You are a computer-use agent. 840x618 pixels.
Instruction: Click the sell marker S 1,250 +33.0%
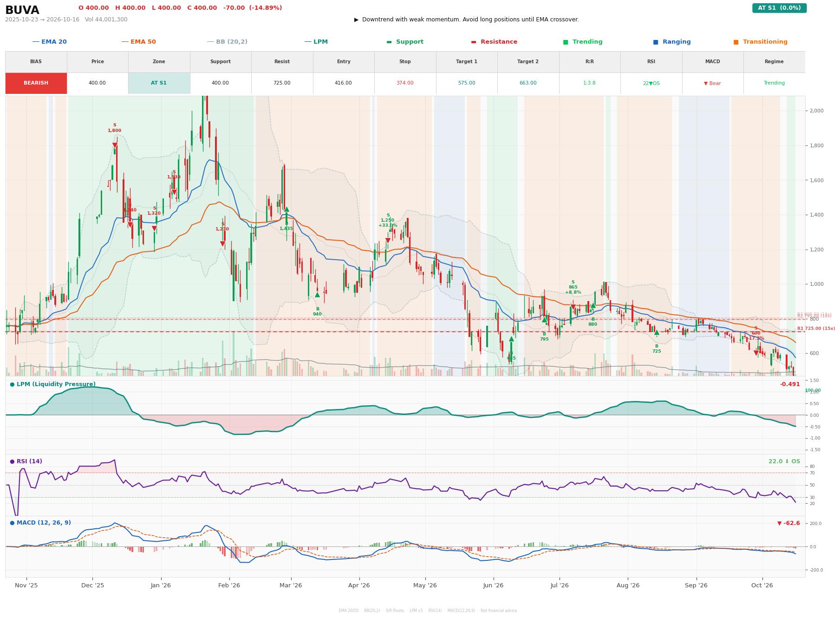click(x=388, y=241)
